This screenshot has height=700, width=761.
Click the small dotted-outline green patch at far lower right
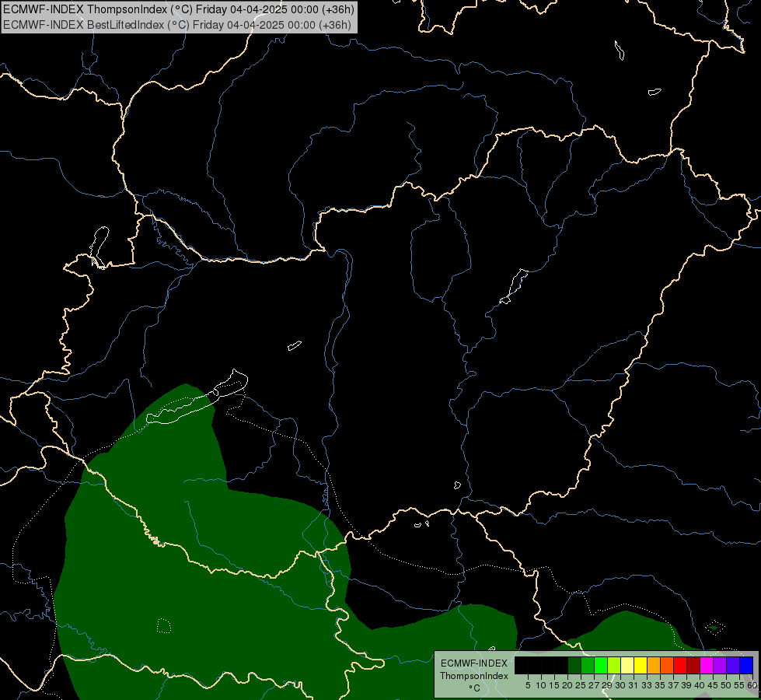(x=714, y=627)
